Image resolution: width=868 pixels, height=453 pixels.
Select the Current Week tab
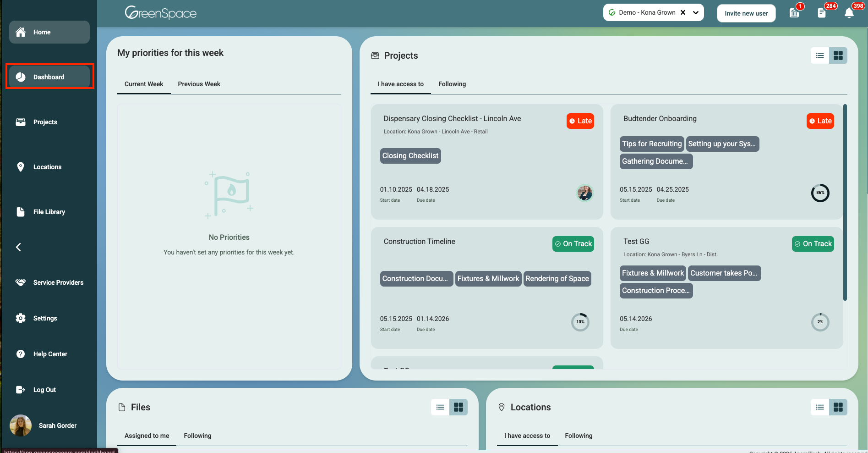pyautogui.click(x=144, y=84)
